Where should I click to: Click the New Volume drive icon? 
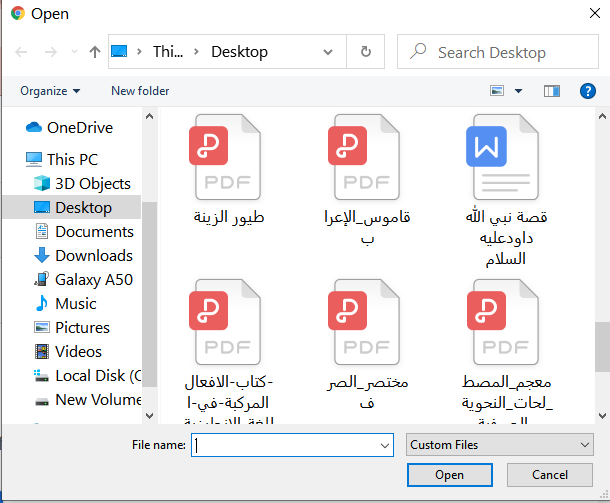(x=42, y=401)
